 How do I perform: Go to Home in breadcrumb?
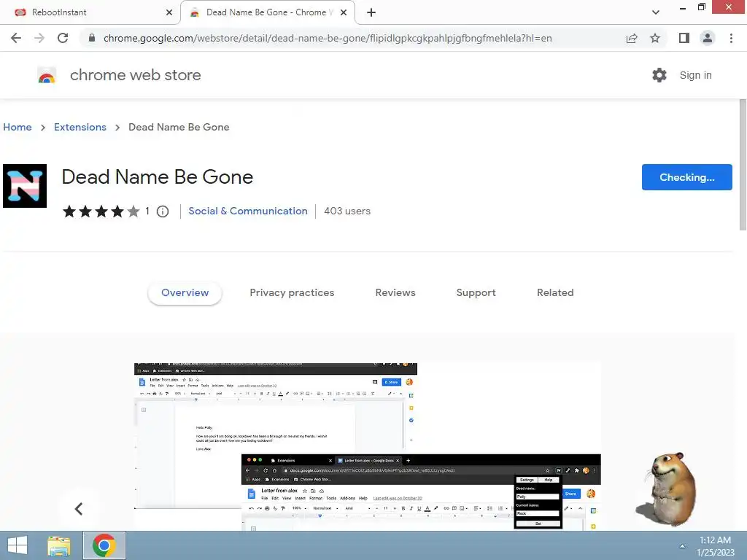click(18, 127)
